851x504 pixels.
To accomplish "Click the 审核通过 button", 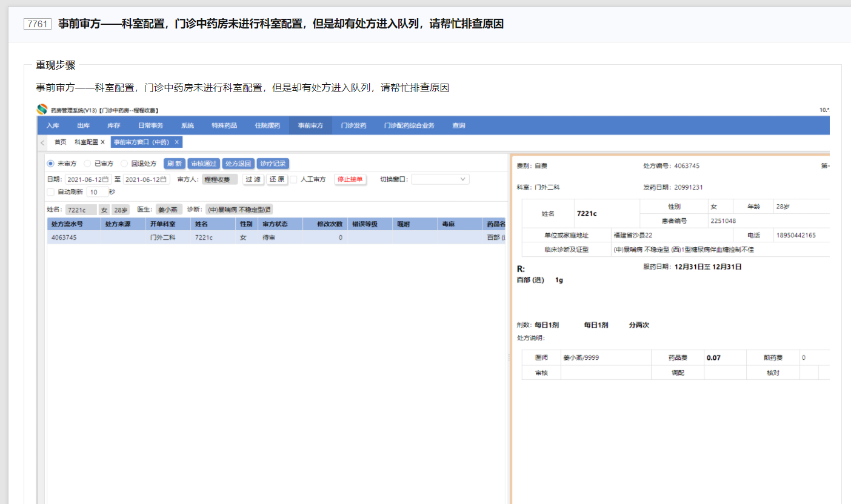I will click(x=204, y=164).
